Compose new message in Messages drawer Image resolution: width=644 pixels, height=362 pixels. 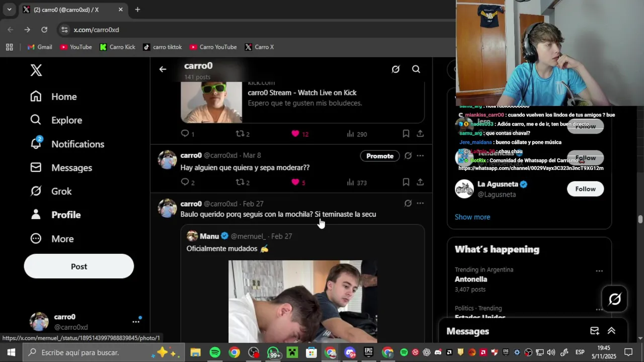595,331
